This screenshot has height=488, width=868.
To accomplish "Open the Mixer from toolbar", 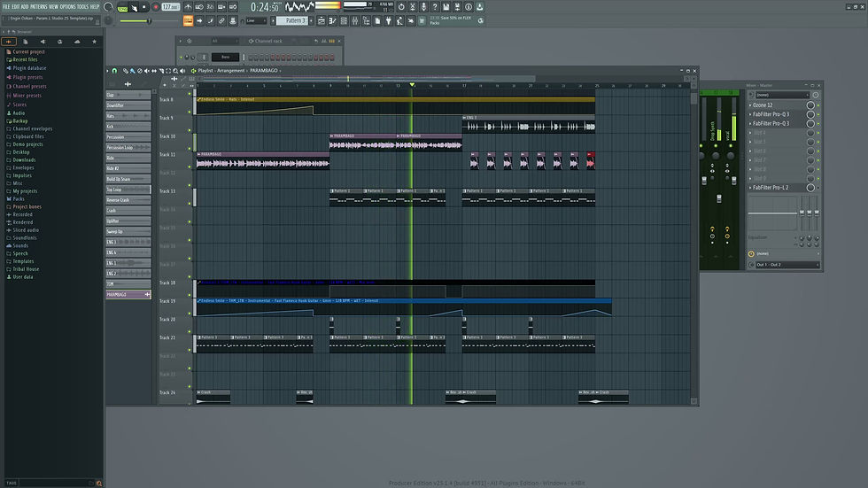I will [x=355, y=20].
